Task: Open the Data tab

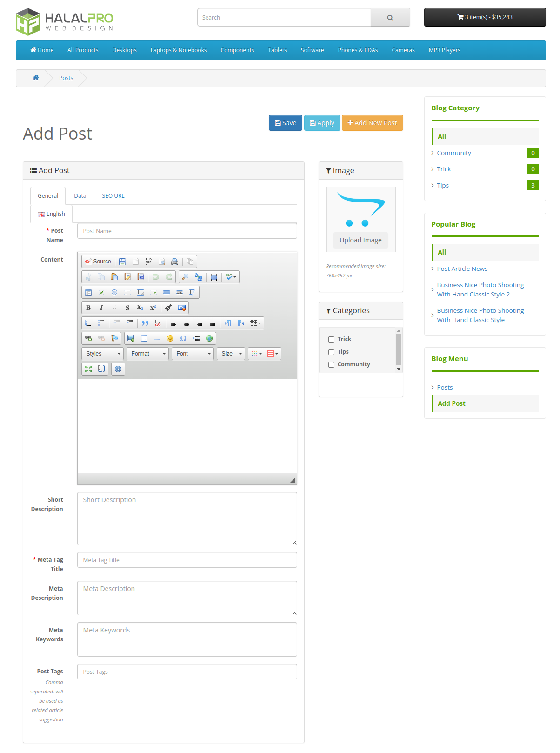Action: [80, 196]
